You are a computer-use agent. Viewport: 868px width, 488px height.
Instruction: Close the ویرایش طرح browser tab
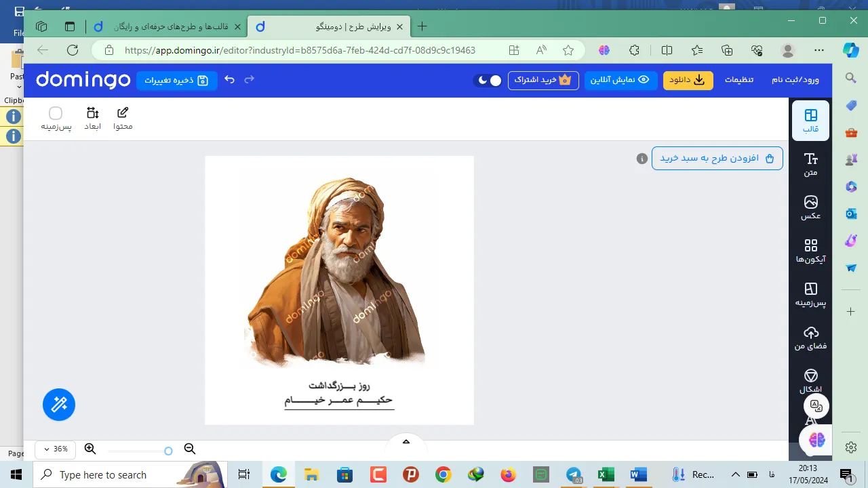point(399,27)
